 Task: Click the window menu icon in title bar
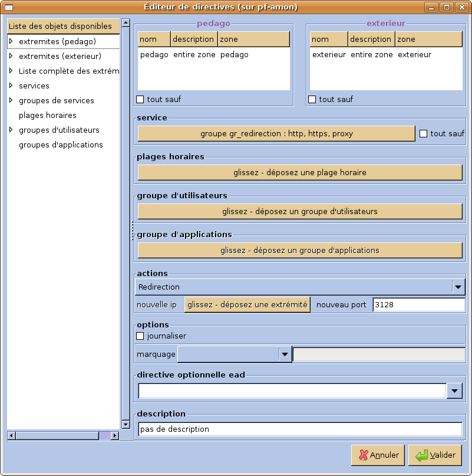pyautogui.click(x=9, y=7)
